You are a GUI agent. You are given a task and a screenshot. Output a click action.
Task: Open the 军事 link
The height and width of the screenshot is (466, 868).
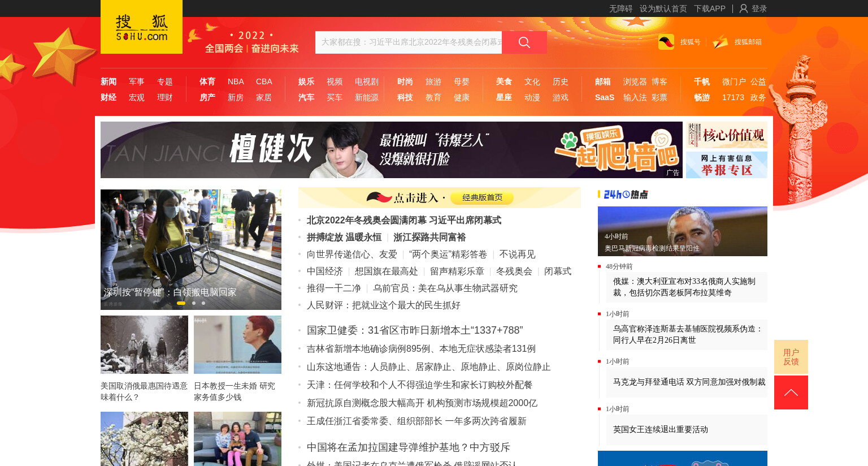[137, 81]
